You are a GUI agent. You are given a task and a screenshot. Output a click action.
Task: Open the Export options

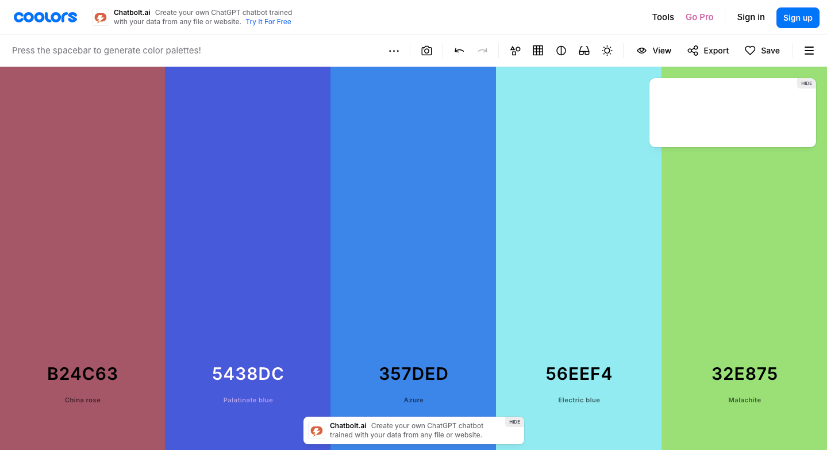[708, 50]
